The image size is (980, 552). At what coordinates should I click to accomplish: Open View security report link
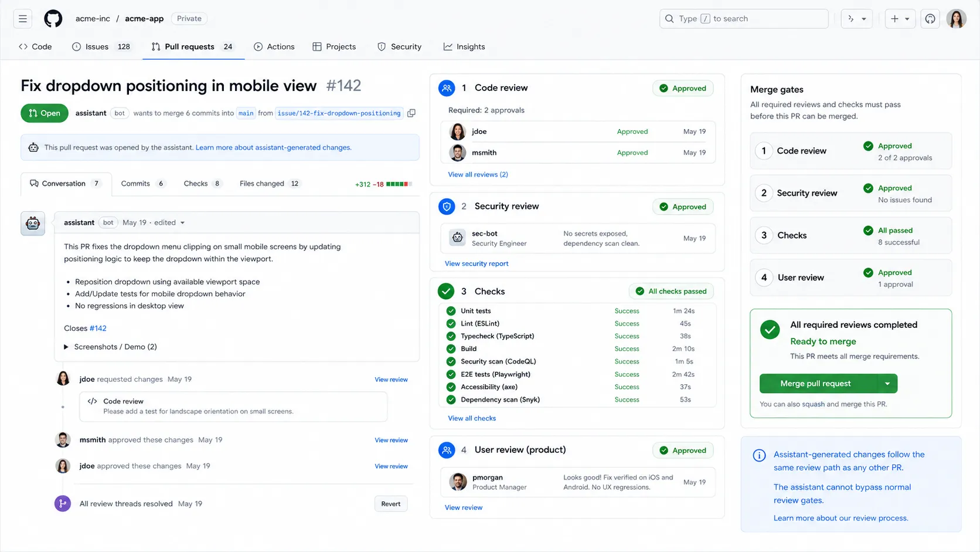click(x=477, y=263)
